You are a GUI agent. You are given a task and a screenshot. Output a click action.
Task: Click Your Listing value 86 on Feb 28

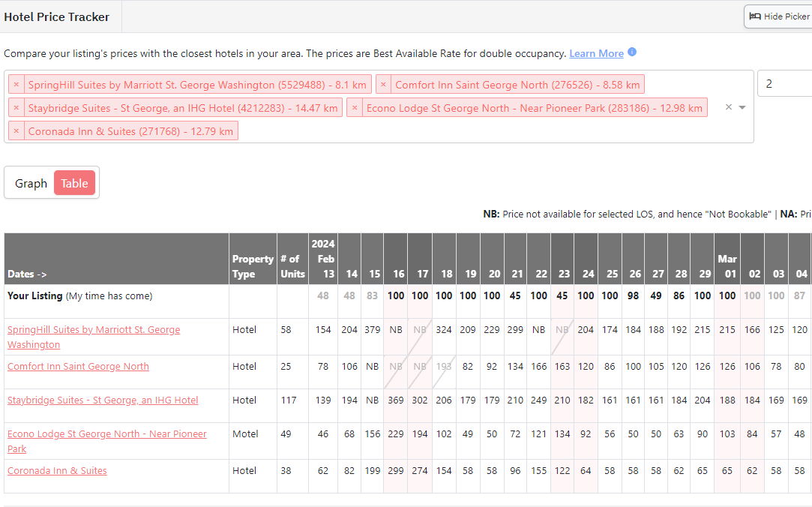coord(679,295)
